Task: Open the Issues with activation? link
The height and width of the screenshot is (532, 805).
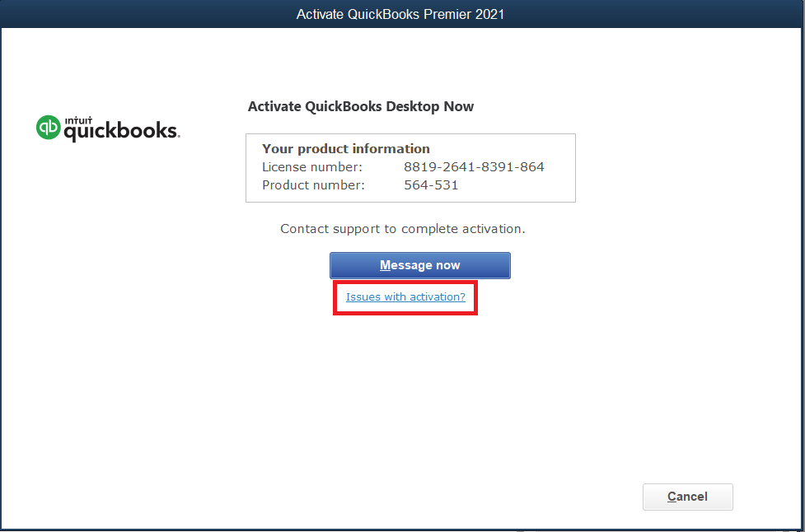Action: 405,297
